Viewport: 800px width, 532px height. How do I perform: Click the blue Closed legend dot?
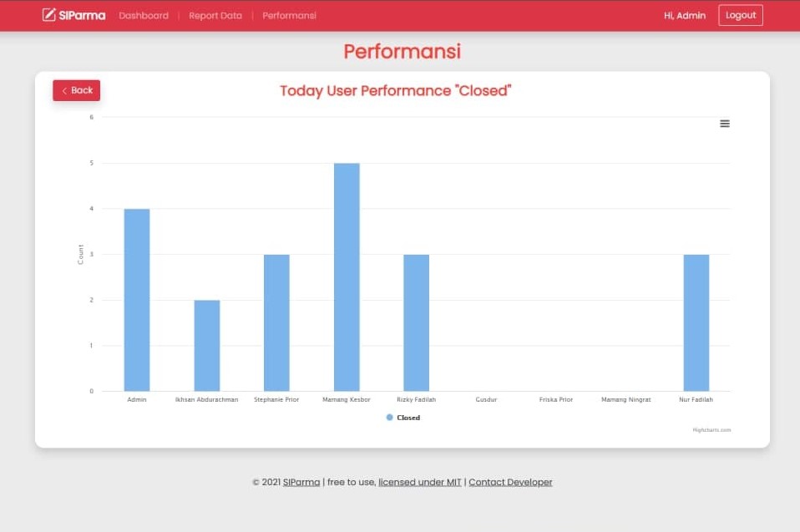[389, 418]
